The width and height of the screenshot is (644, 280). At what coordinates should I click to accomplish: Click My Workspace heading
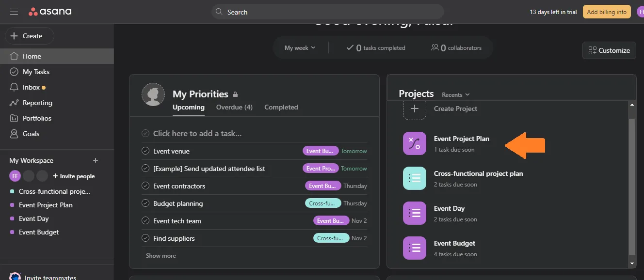[32, 160]
